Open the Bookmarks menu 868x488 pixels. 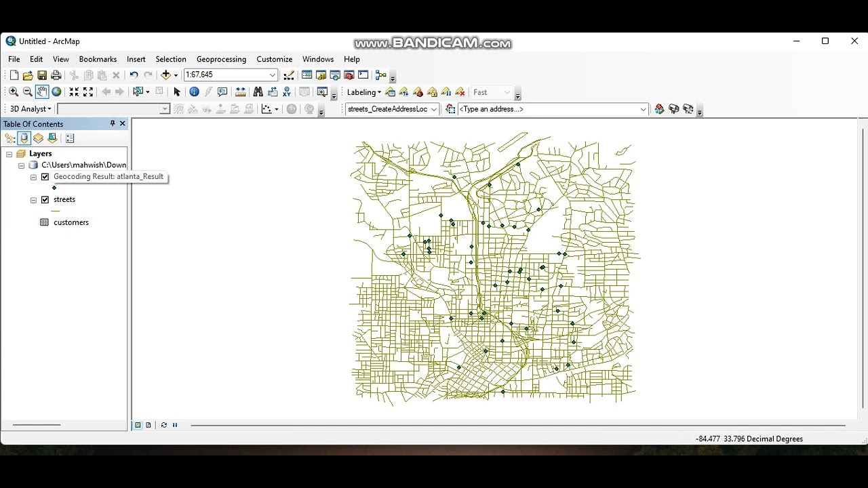point(98,60)
